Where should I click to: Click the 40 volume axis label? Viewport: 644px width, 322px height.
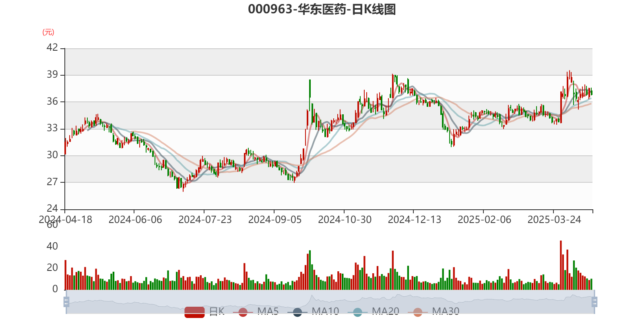pos(52,246)
